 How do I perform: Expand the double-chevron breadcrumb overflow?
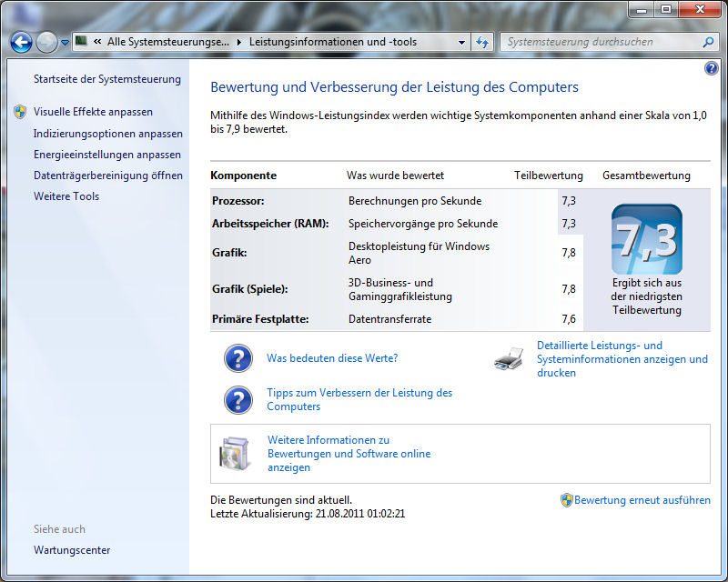(x=97, y=42)
